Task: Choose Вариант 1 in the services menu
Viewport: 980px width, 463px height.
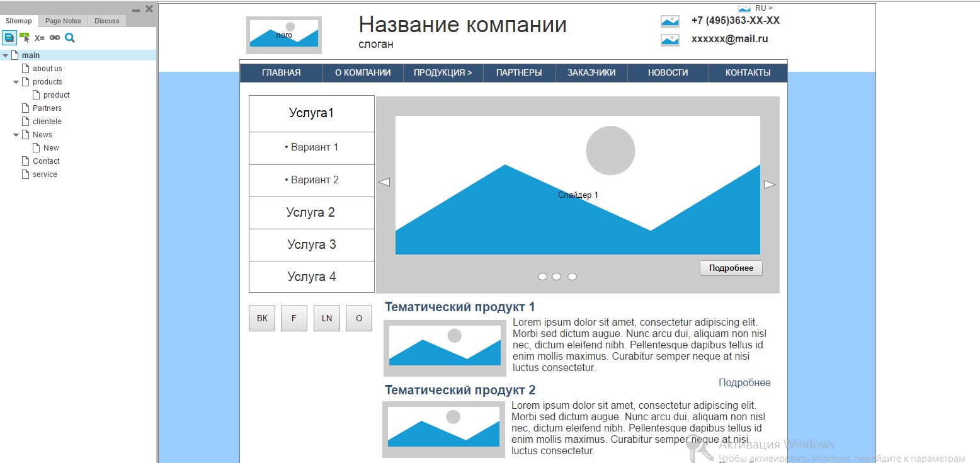Action: point(312,148)
